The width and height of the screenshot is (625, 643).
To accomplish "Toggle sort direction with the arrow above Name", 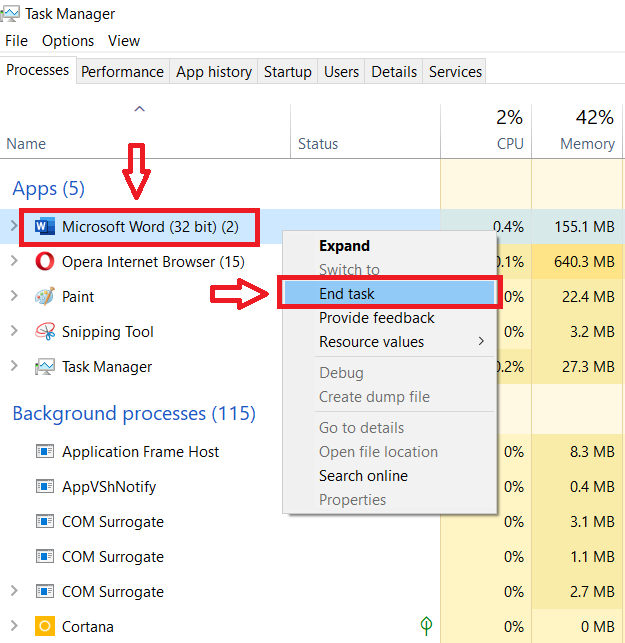I will (139, 109).
